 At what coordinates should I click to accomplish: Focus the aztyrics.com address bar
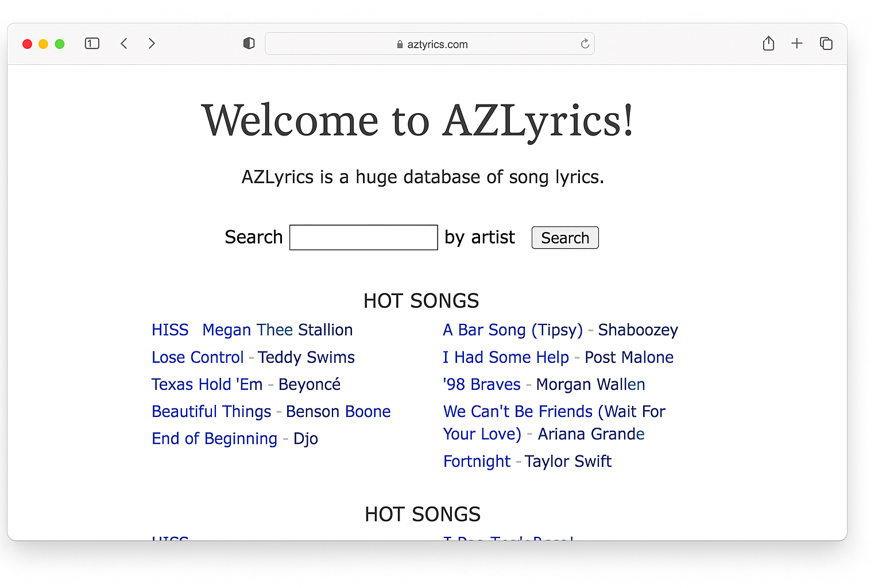point(430,44)
